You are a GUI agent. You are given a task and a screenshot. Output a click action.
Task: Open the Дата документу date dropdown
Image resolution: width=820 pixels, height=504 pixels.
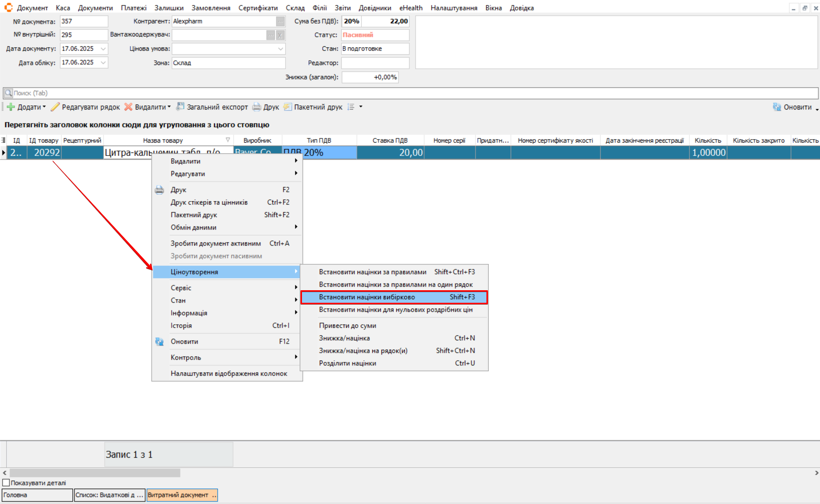pyautogui.click(x=103, y=49)
